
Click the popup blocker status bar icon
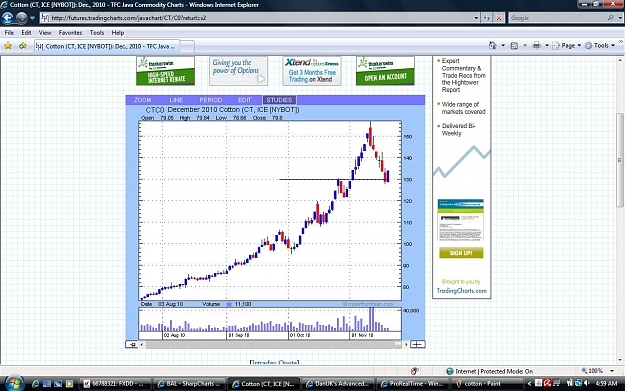point(415,371)
